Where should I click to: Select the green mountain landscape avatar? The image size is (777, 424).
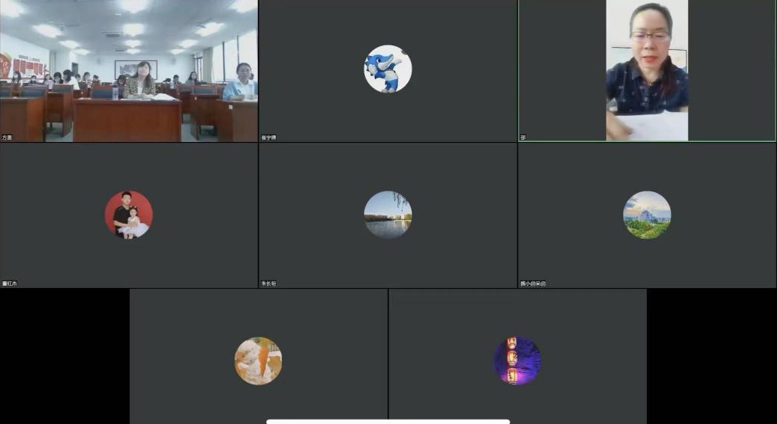coord(647,214)
